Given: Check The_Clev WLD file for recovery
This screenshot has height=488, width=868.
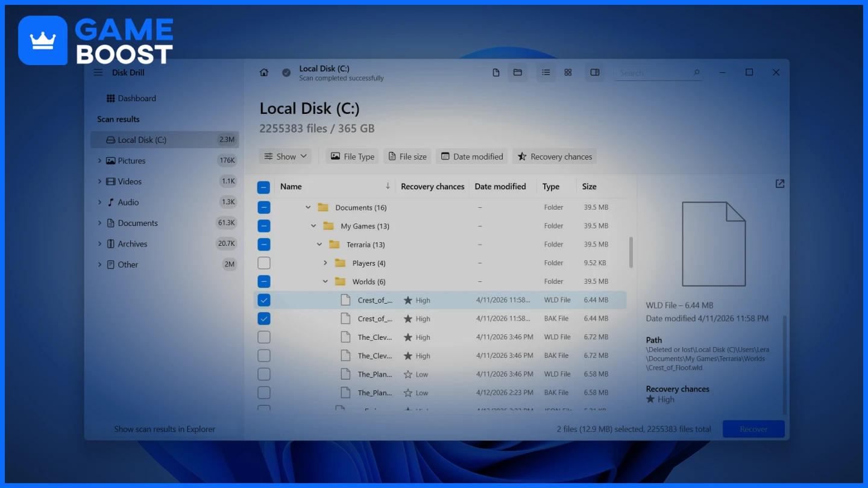Looking at the screenshot, I should click(263, 337).
